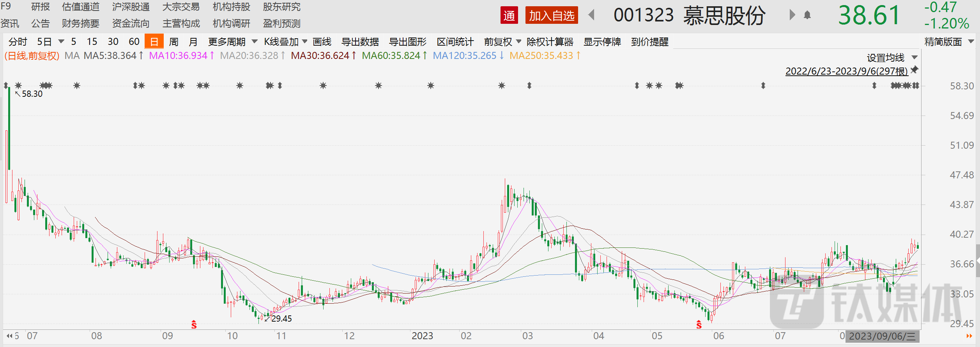This screenshot has height=347, width=980.
Task: Click the previous stock left arrow
Action: tap(591, 15)
